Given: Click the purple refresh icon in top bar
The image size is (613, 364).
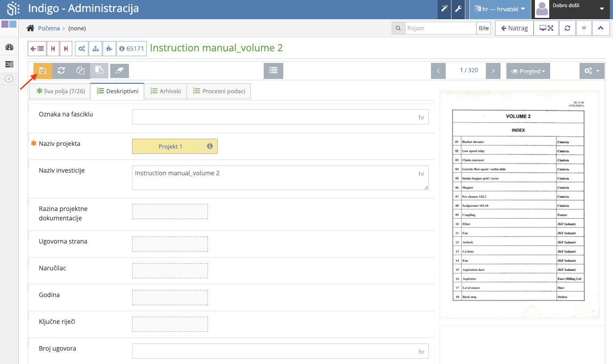Looking at the screenshot, I should pos(567,28).
